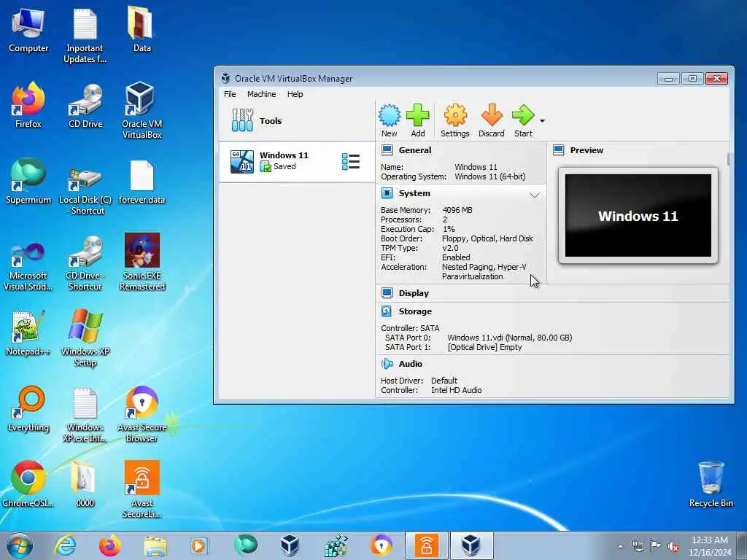The image size is (747, 560).
Task: Select Local Disk (C) shortcut icon
Action: 85,192
